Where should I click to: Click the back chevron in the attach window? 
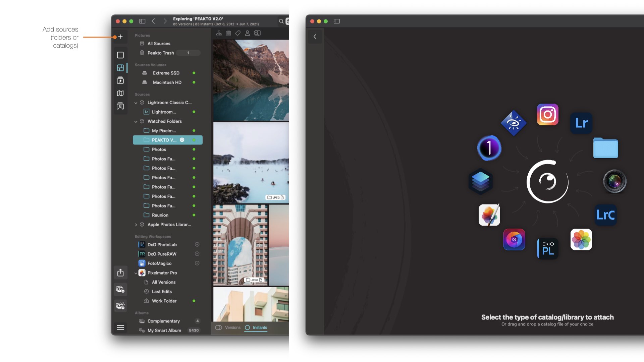tap(315, 37)
